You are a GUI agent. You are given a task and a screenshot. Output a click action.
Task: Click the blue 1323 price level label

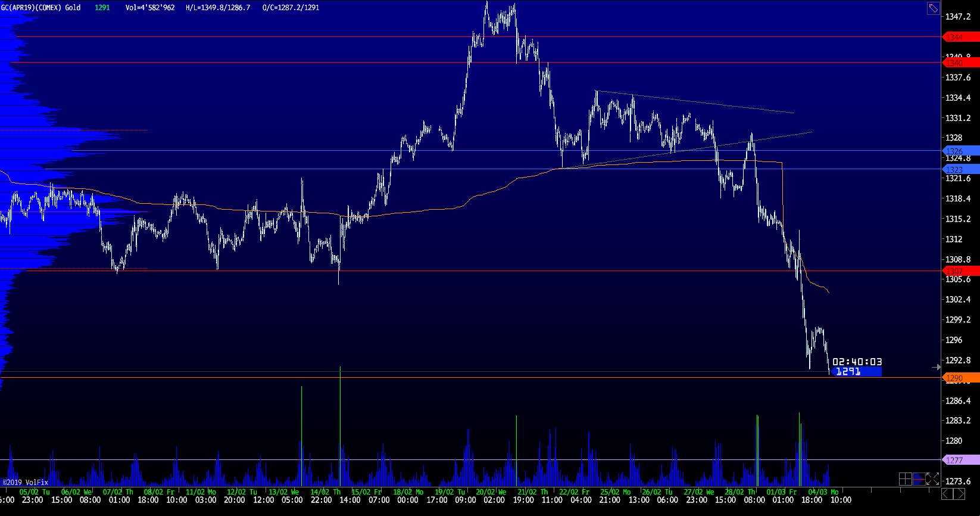960,170
